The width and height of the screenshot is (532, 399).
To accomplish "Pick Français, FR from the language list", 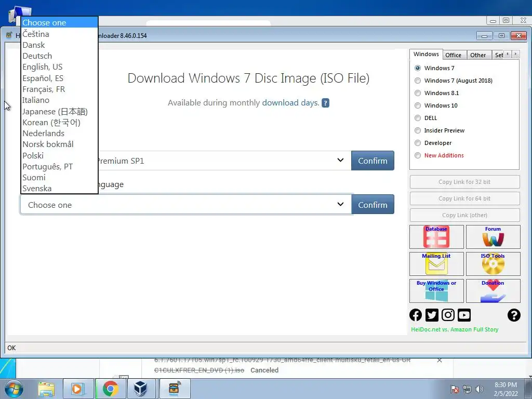I will click(x=59, y=89).
